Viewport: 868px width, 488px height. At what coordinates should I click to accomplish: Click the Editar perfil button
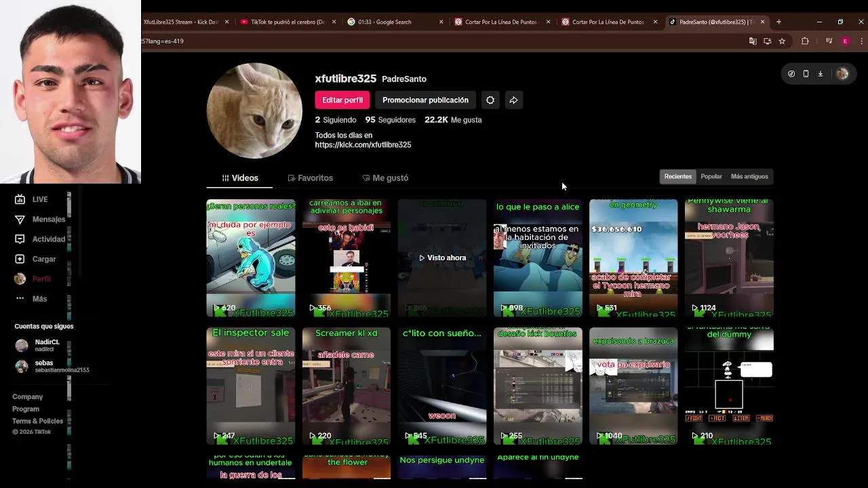pyautogui.click(x=342, y=100)
